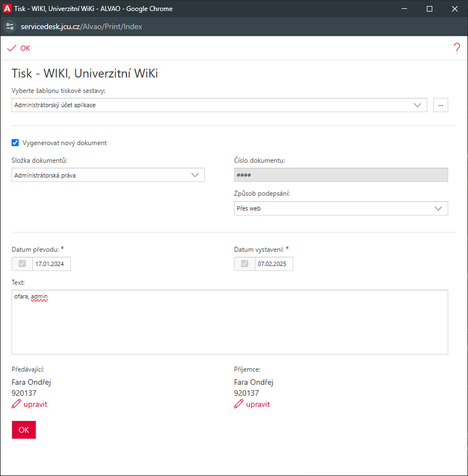Toggle Vygenerovat nový dokument checkbox
The image size is (468, 476).
click(15, 143)
